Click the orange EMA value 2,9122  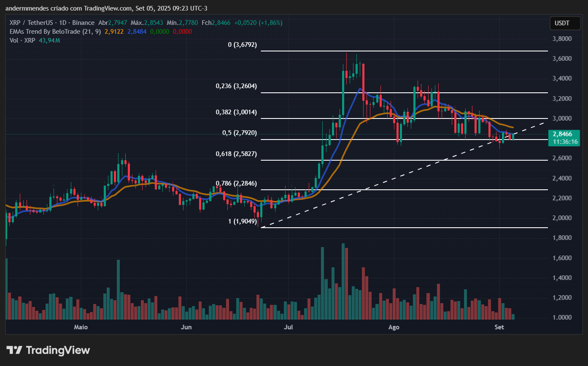(113, 31)
